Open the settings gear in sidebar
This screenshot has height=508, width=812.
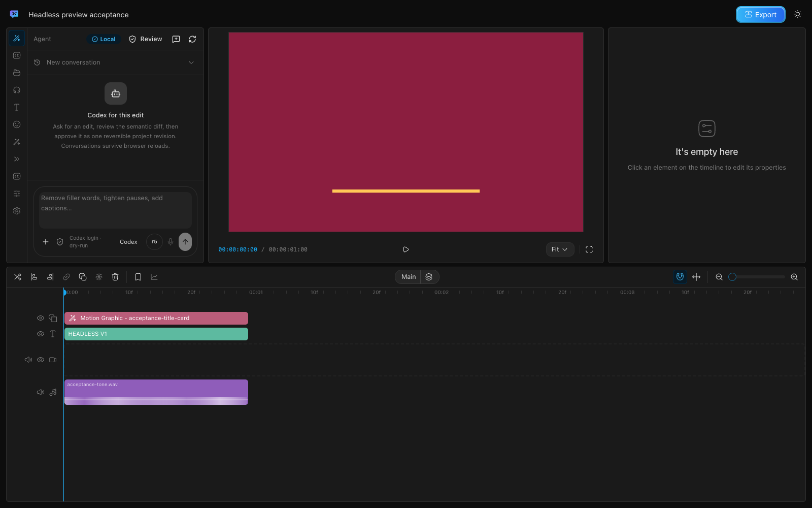[x=17, y=211]
